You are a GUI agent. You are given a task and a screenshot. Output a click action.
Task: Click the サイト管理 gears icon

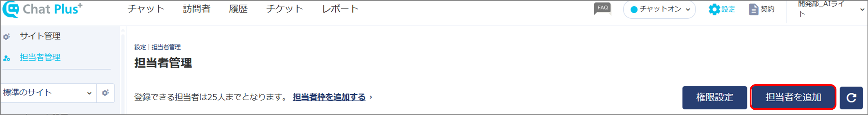pyautogui.click(x=7, y=36)
